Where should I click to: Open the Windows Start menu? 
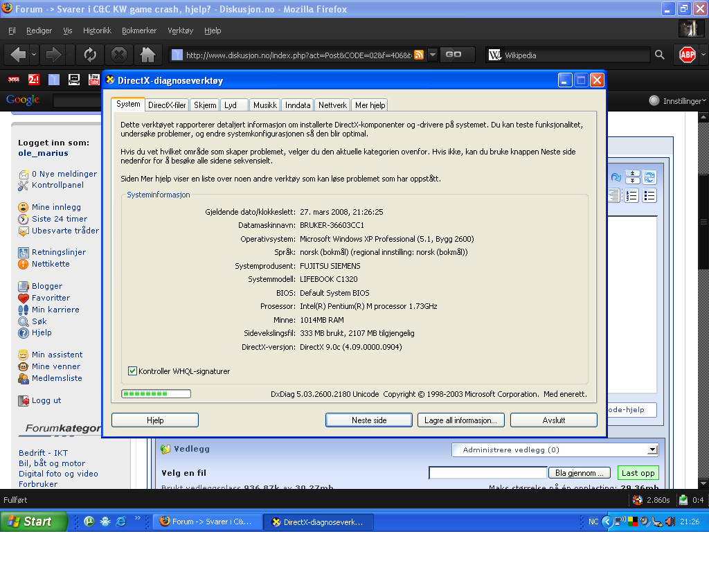tap(33, 522)
